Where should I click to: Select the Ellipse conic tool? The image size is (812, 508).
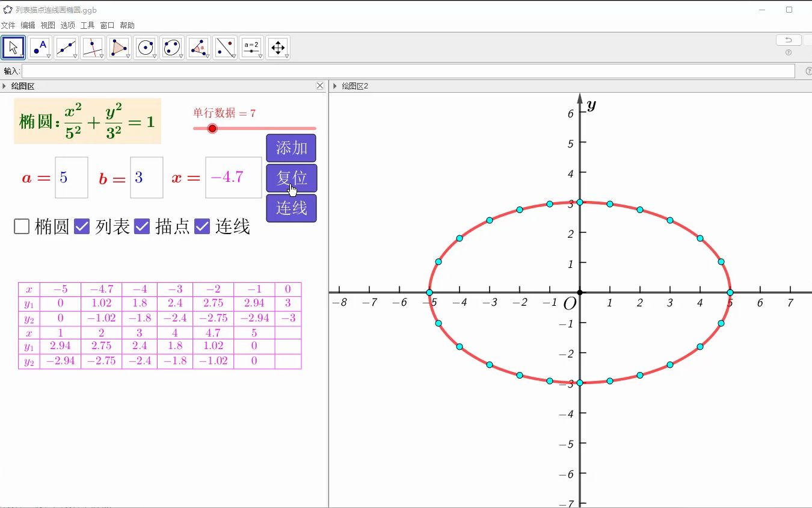[172, 48]
